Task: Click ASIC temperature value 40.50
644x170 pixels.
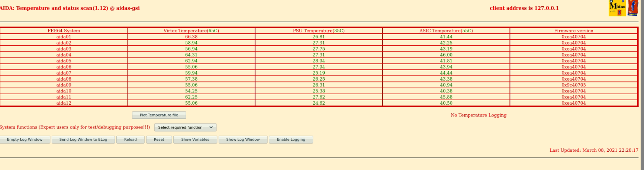Action: [x=446, y=103]
